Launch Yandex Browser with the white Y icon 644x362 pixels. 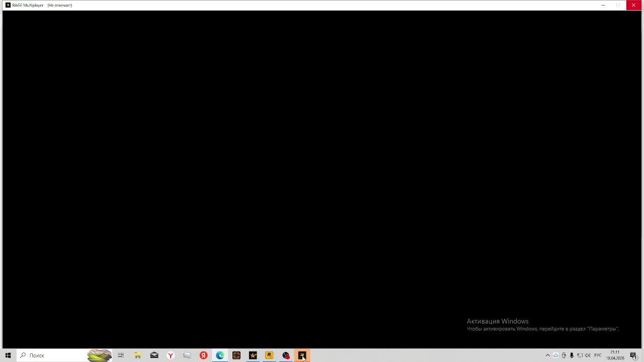[171, 355]
